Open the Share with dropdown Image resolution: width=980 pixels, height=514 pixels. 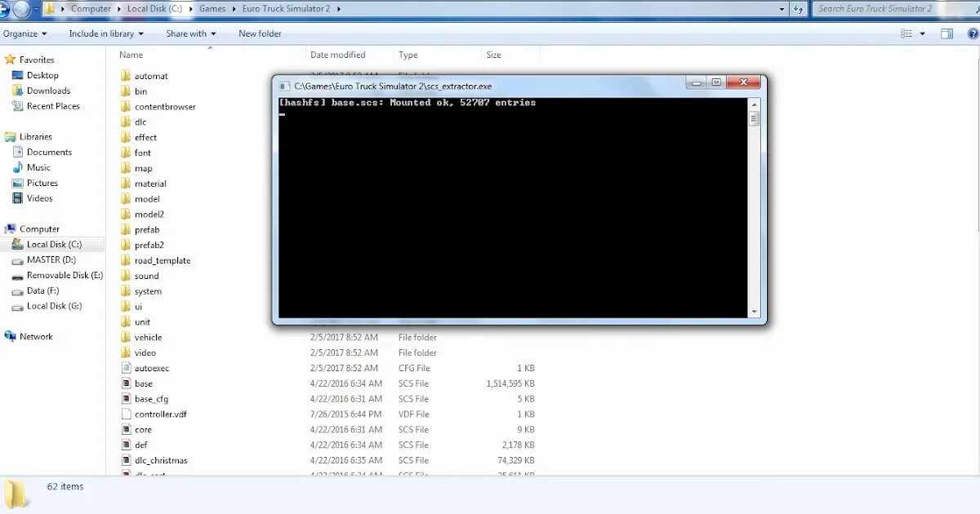point(191,33)
